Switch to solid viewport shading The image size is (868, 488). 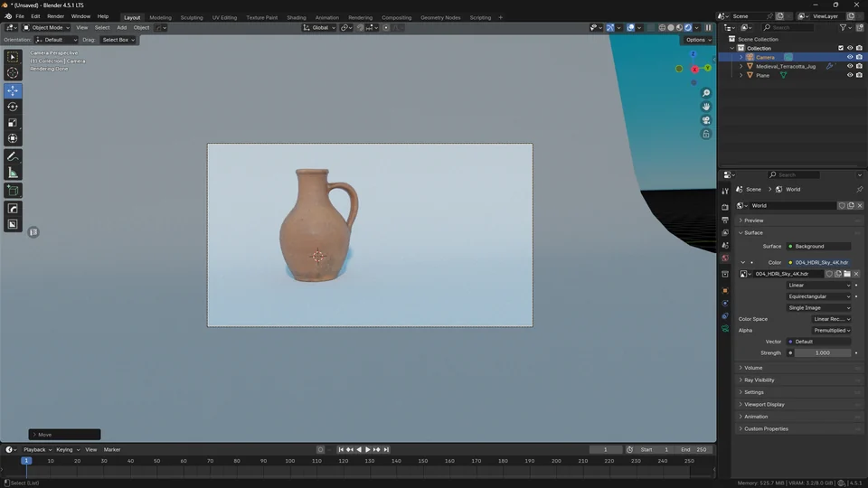click(671, 28)
